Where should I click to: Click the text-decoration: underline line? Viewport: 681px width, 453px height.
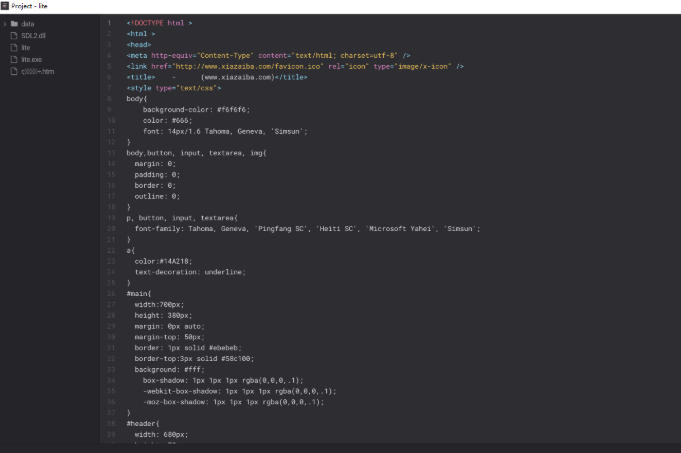pyautogui.click(x=190, y=271)
